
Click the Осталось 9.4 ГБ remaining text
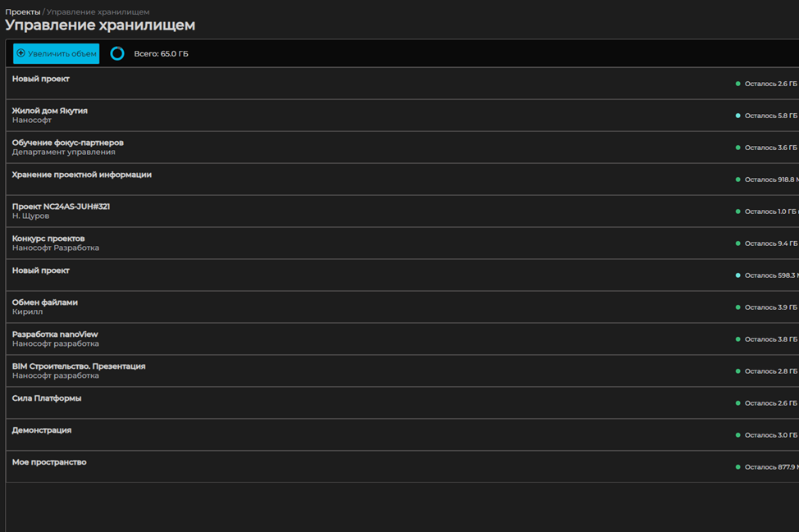pyautogui.click(x=770, y=243)
